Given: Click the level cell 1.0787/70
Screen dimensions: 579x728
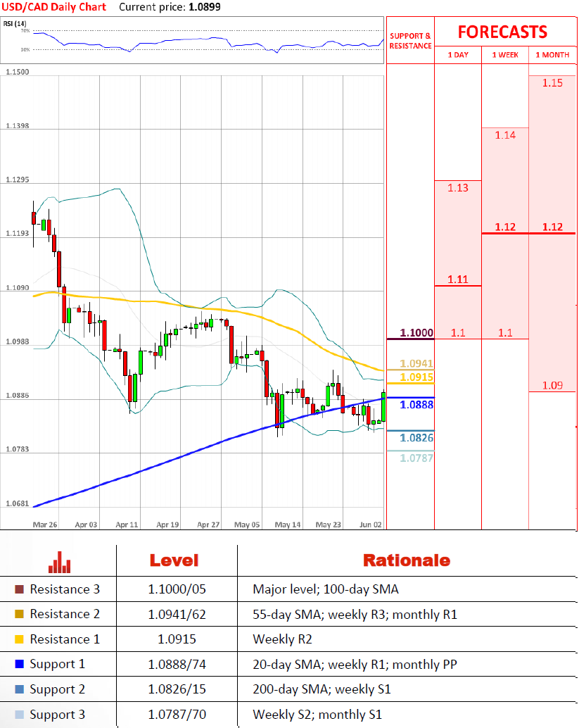Looking at the screenshot, I should coord(177,715).
